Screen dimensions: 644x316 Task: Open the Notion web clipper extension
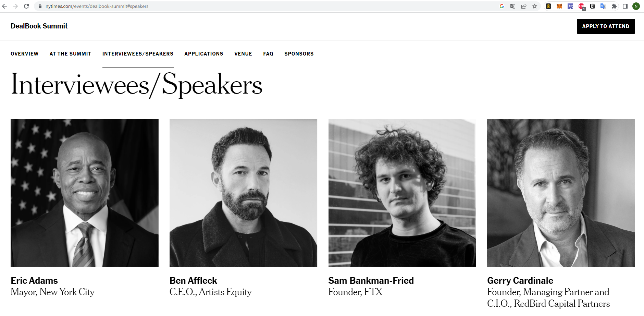[592, 6]
